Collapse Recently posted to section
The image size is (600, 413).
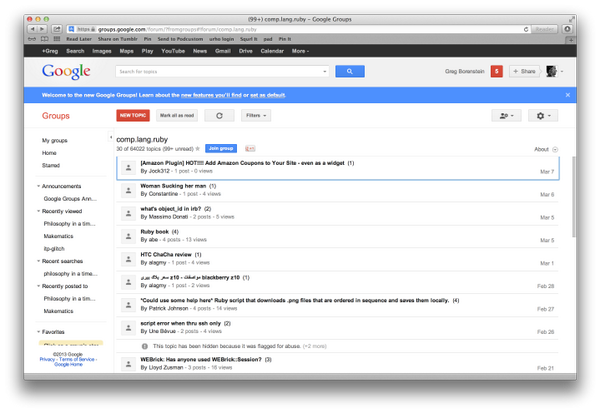(x=38, y=286)
